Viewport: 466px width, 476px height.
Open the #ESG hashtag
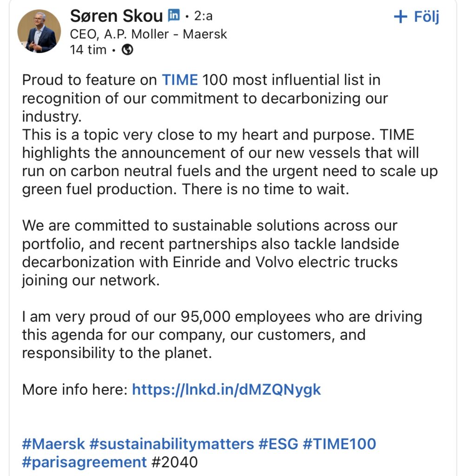tap(278, 444)
